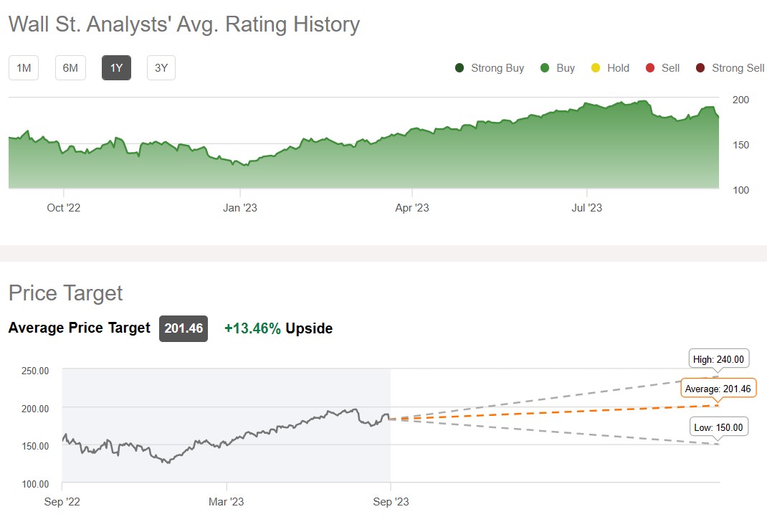Switch to 3Y rating history
767x532 pixels.
161,68
